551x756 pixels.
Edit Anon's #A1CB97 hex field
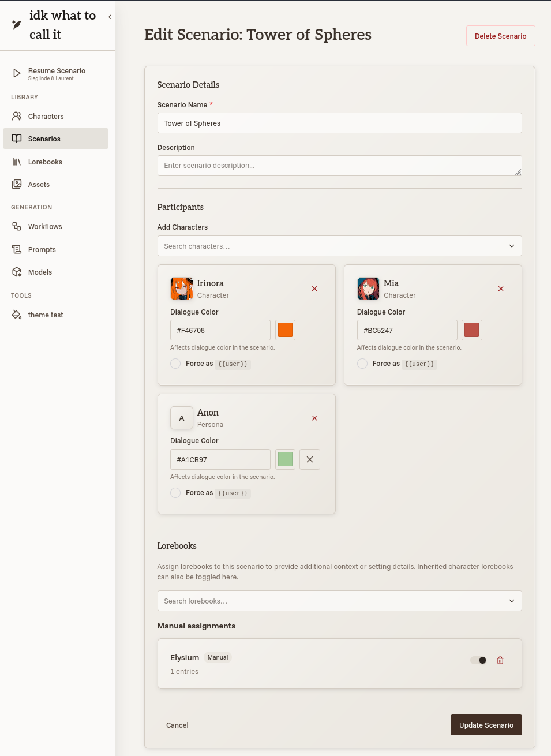pyautogui.click(x=220, y=459)
